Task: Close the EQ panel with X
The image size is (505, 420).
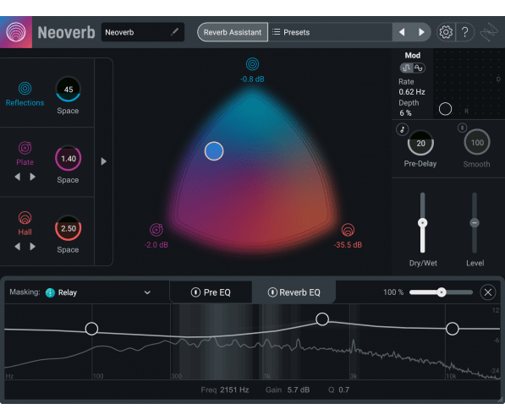Action: tap(487, 292)
